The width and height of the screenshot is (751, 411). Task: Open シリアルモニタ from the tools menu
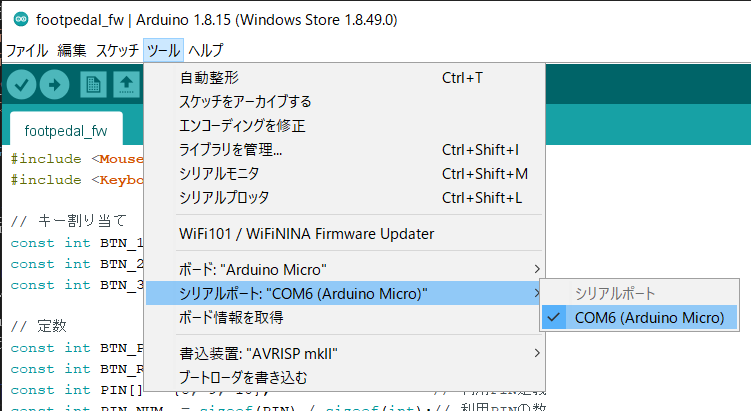(x=345, y=173)
